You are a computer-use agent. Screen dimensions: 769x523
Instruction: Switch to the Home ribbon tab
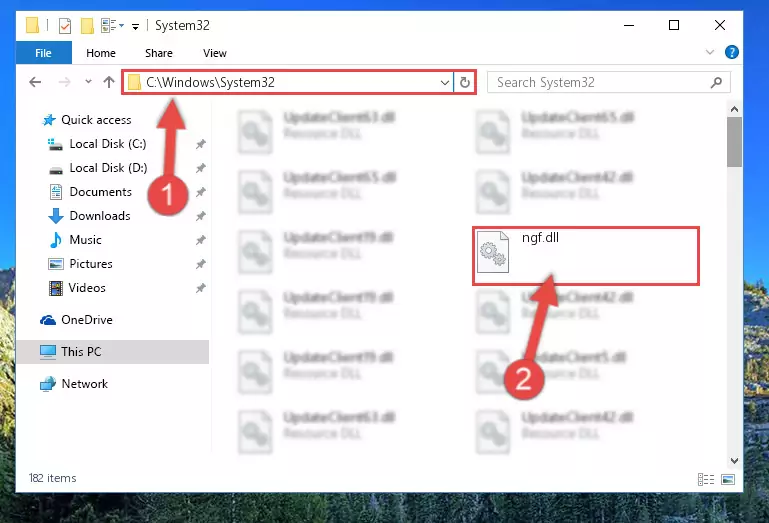(101, 53)
